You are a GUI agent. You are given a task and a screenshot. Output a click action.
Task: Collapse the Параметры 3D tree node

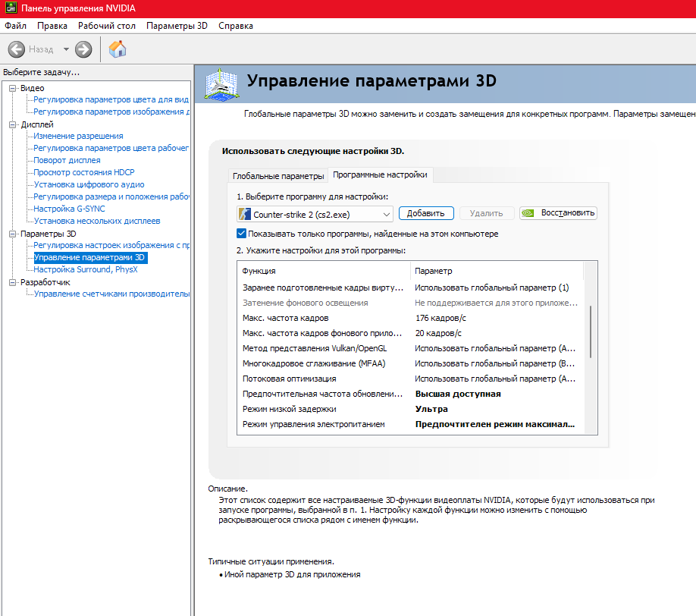[x=12, y=234]
